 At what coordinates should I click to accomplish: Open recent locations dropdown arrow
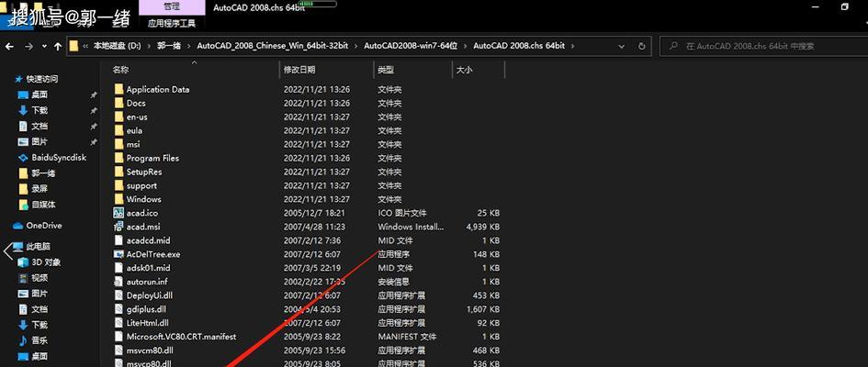tap(44, 47)
